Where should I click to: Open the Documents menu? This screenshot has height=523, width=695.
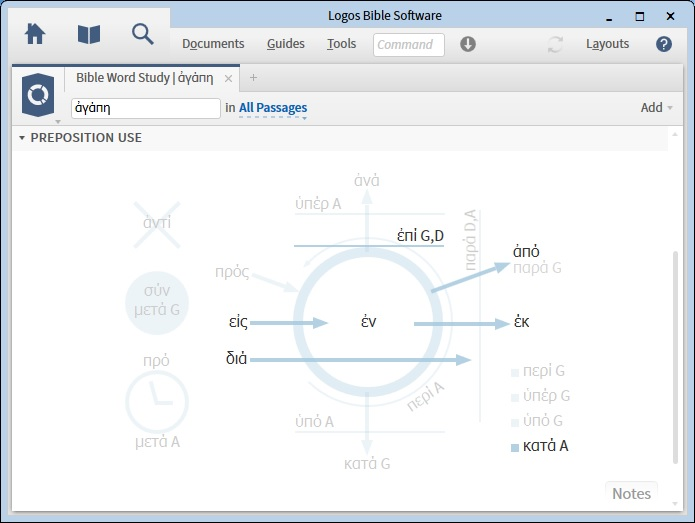click(x=213, y=44)
